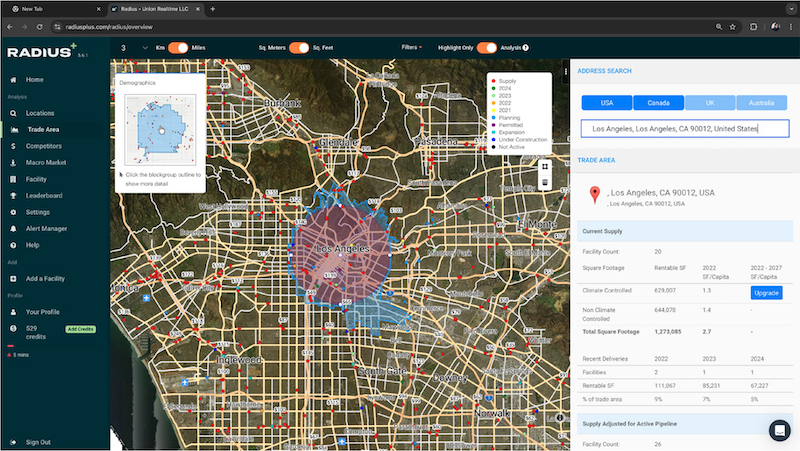
Task: Open a new browser tab
Action: 213,9
